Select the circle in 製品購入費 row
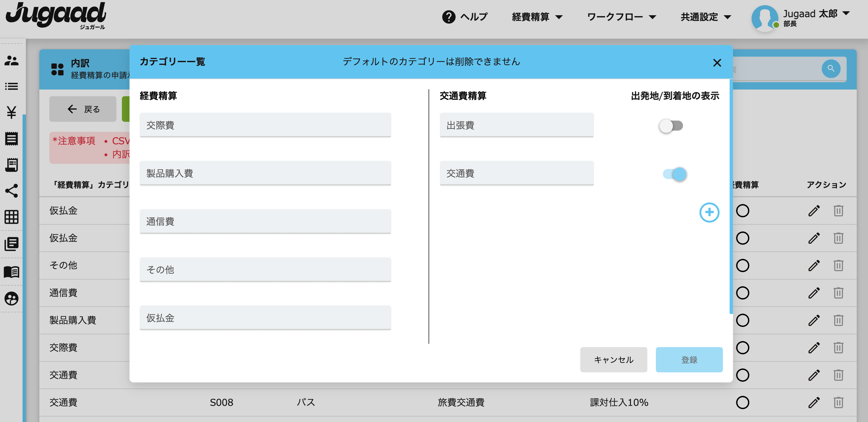 pyautogui.click(x=742, y=320)
